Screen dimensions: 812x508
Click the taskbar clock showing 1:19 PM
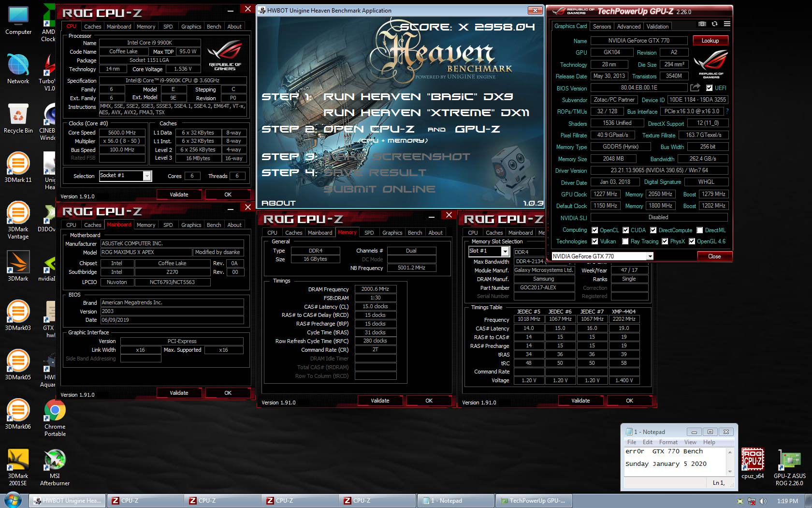coord(787,501)
